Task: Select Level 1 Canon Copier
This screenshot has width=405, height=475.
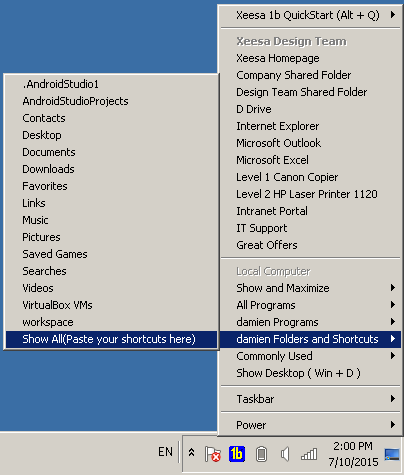Action: pyautogui.click(x=311, y=177)
